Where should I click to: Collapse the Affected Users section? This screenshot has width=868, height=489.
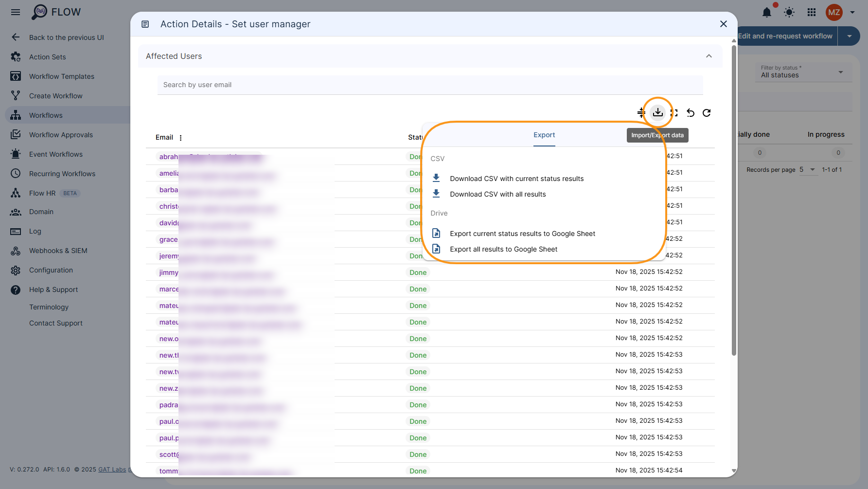(709, 56)
